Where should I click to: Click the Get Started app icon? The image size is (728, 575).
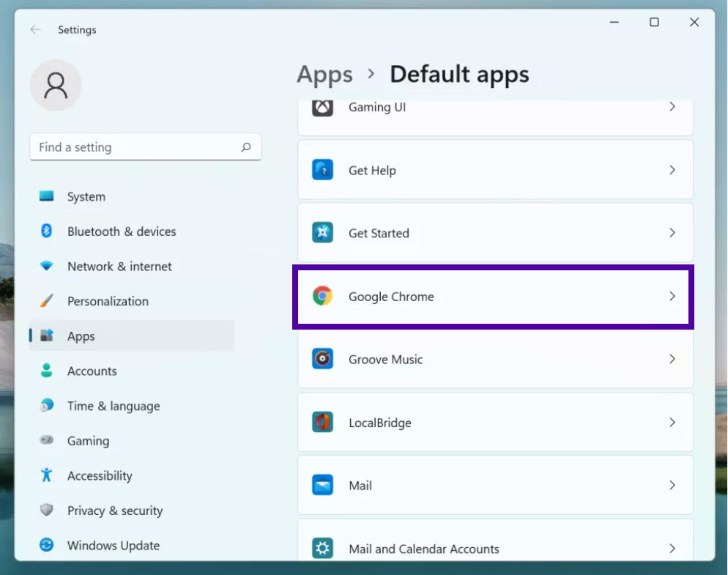(322, 233)
